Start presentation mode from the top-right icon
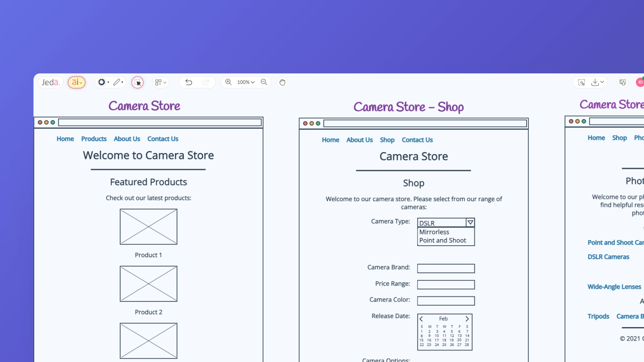This screenshot has width=644, height=362. [623, 82]
